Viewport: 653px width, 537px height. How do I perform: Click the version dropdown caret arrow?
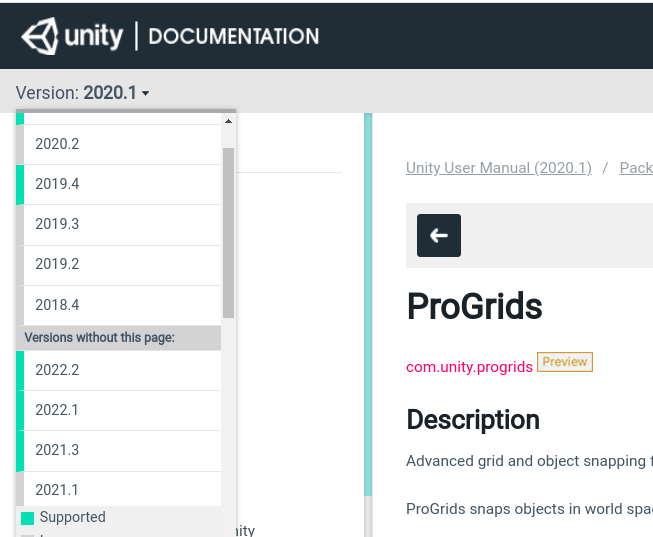click(146, 94)
